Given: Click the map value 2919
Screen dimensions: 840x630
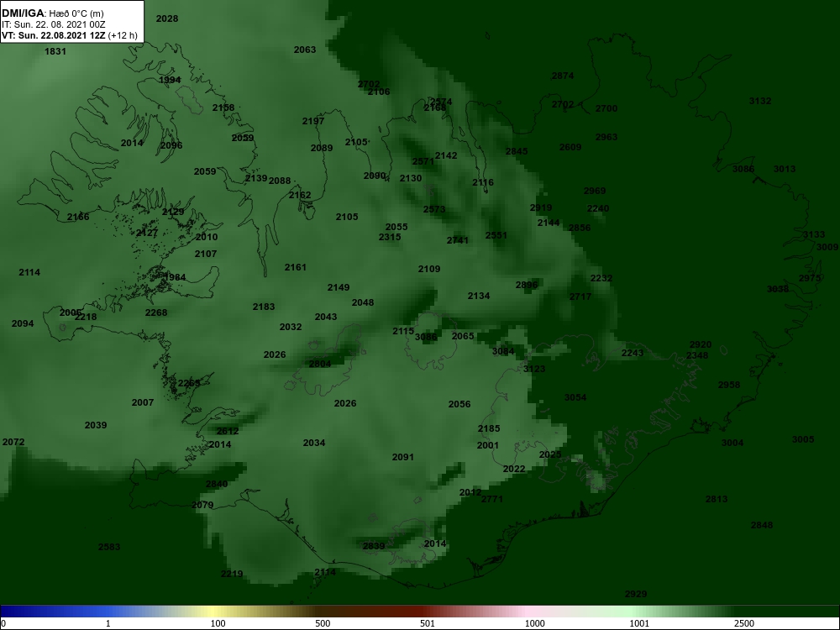Looking at the screenshot, I should pos(541,207).
